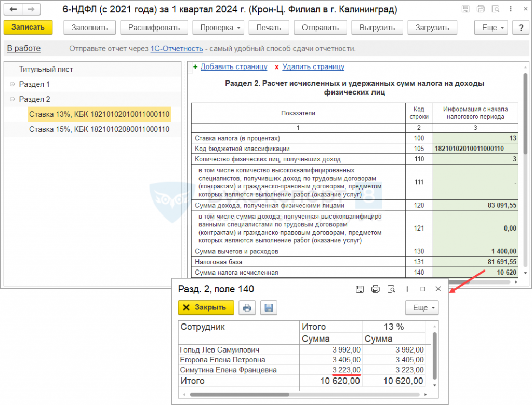Collapse the Раздел 2 tree node
Screen dimensions: 532x405
click(12, 99)
